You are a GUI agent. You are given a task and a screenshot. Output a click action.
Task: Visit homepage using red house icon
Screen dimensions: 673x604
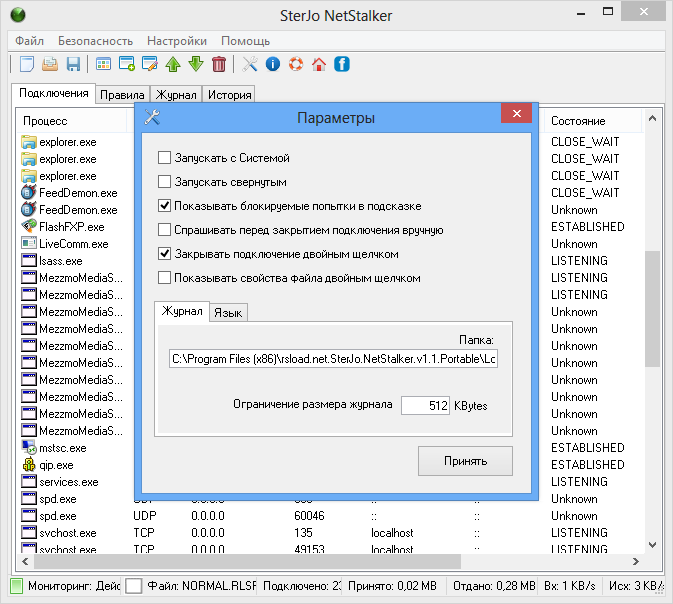point(319,64)
